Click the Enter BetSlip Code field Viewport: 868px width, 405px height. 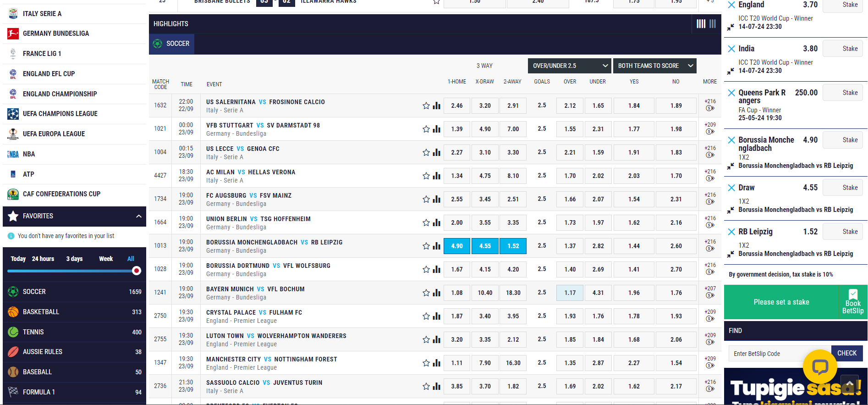tap(780, 354)
